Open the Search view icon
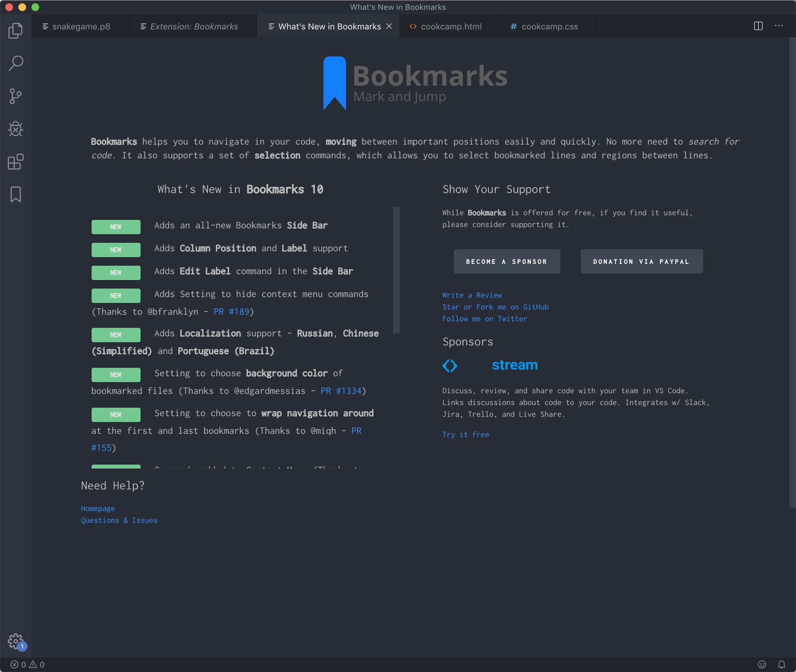Viewport: 796px width, 672px height. [x=16, y=63]
